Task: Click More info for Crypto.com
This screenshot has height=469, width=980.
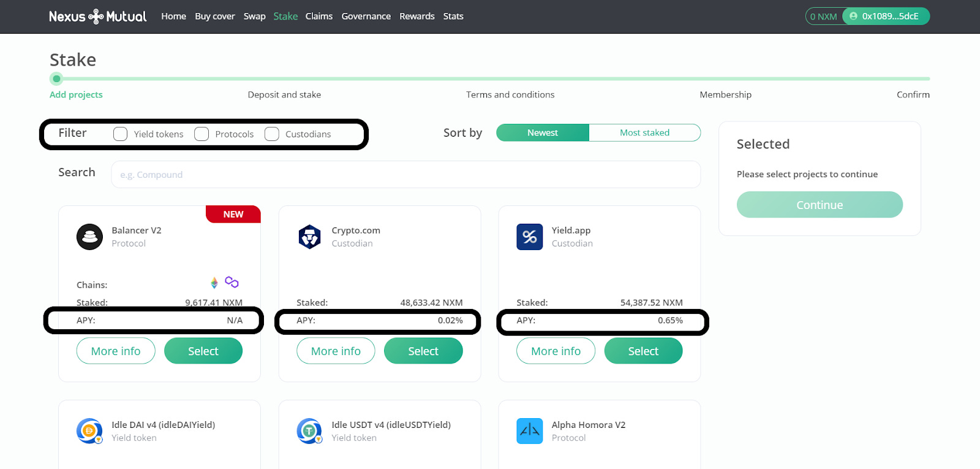Action: [x=336, y=351]
